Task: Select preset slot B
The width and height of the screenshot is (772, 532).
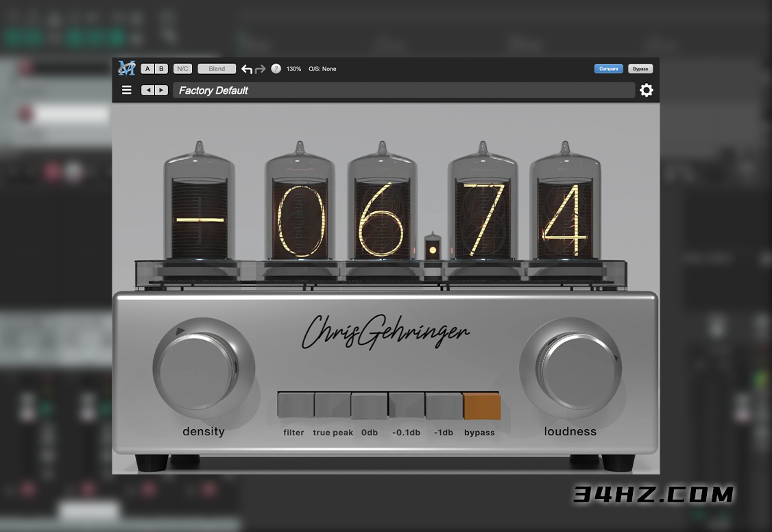Action: 161,69
